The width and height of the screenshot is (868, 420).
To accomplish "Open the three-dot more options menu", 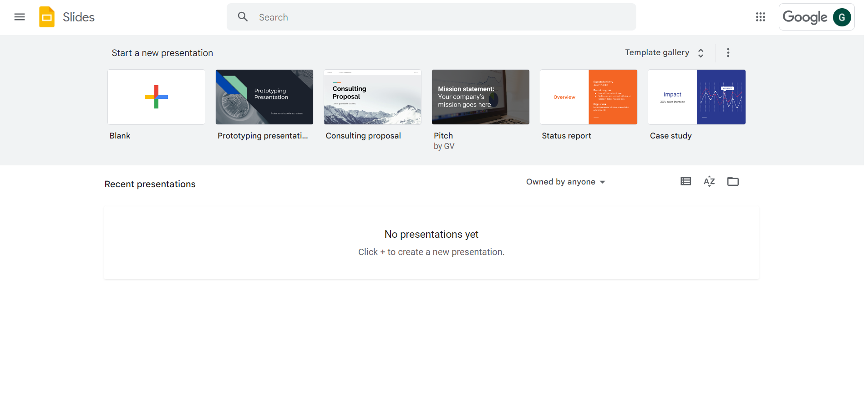I will click(728, 53).
